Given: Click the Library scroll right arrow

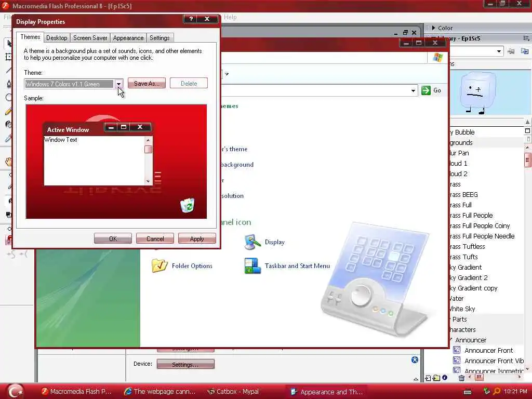Looking at the screenshot, I should [520, 377].
